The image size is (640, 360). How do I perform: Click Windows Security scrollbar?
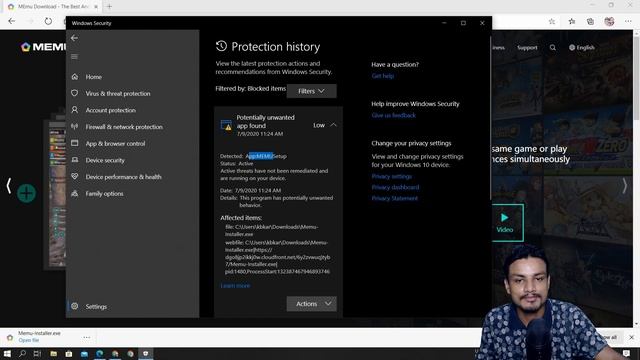490,118
